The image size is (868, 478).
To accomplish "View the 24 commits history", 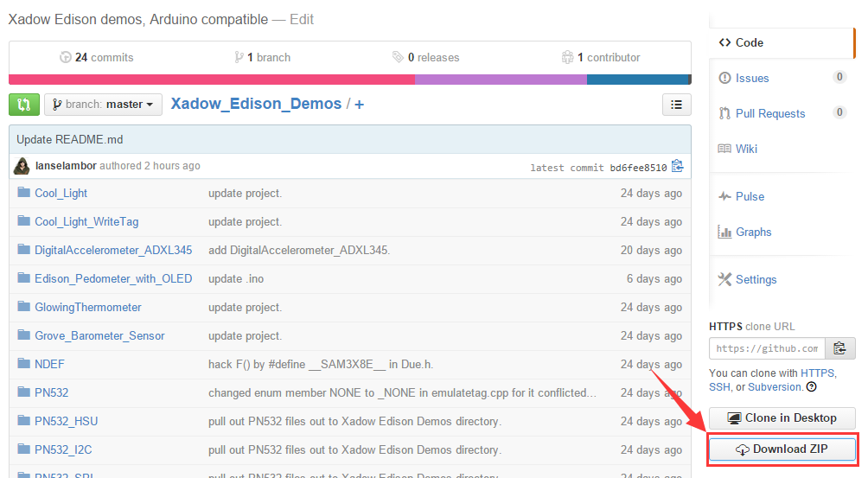I will click(x=96, y=58).
